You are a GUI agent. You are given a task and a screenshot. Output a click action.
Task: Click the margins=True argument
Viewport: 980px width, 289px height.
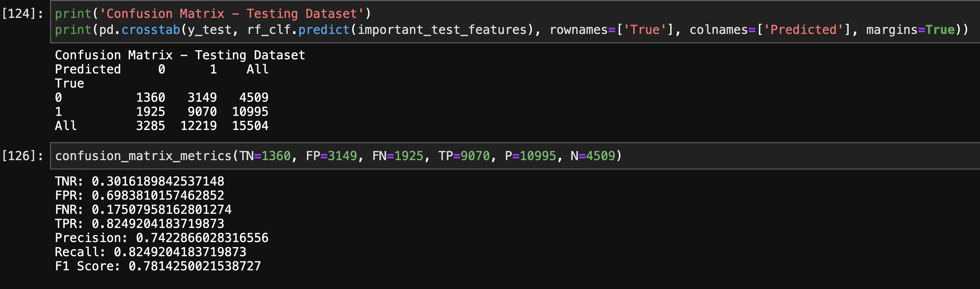click(910, 30)
